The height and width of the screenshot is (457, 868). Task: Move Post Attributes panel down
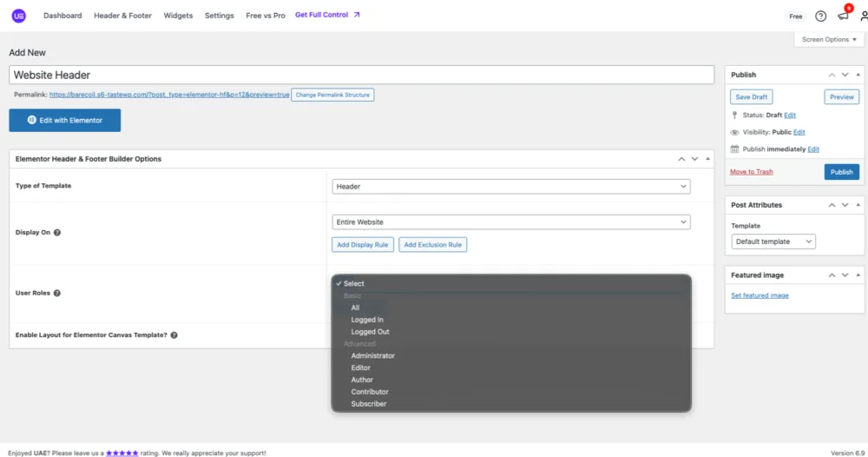click(x=845, y=205)
